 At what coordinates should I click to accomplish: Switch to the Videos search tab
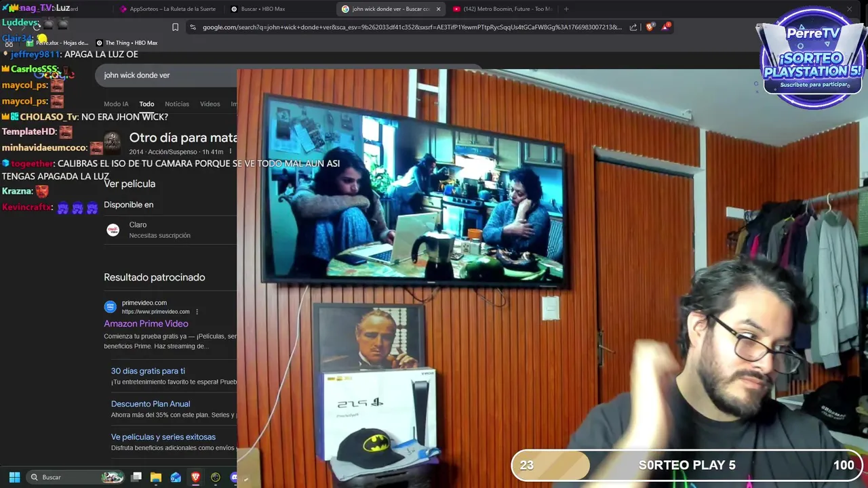click(210, 104)
